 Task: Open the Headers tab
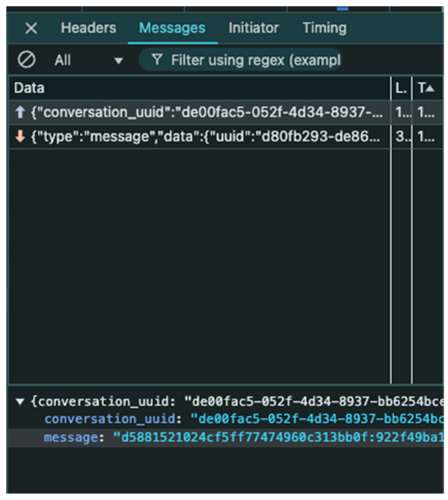(x=88, y=28)
